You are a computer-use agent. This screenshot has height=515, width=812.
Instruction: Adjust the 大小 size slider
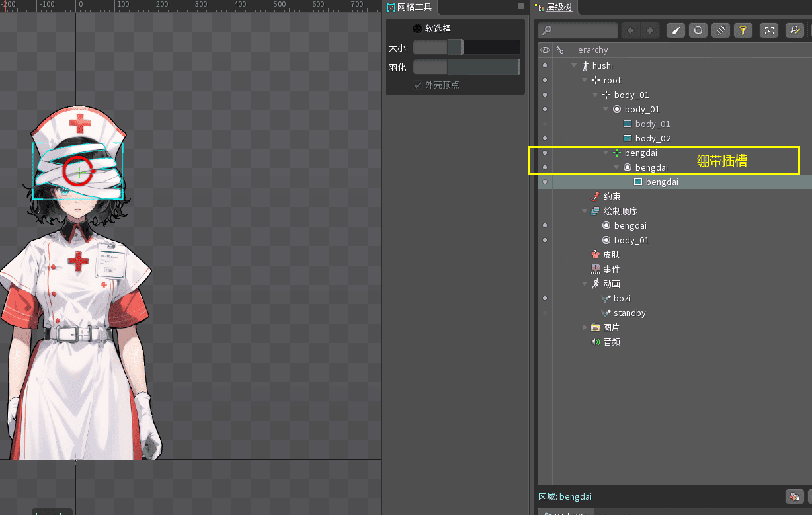(466, 48)
